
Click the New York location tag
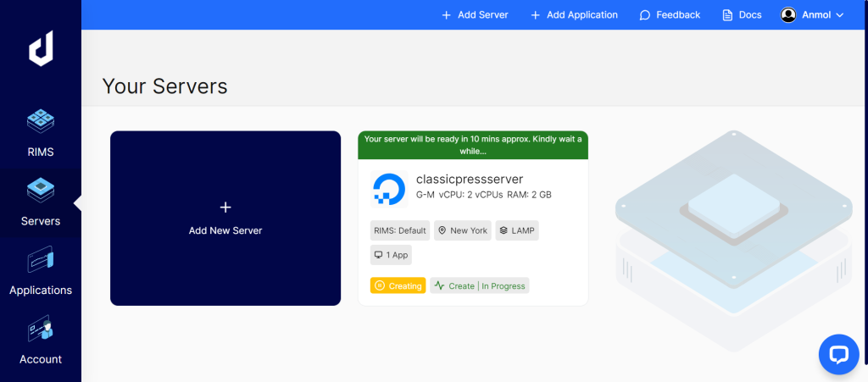coord(463,230)
